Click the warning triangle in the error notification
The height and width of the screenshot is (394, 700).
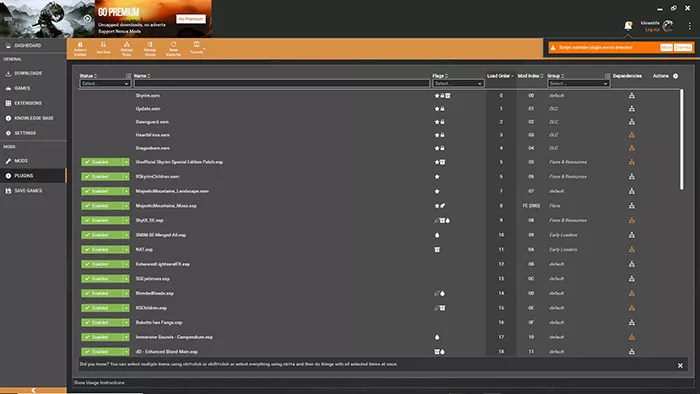tap(553, 47)
